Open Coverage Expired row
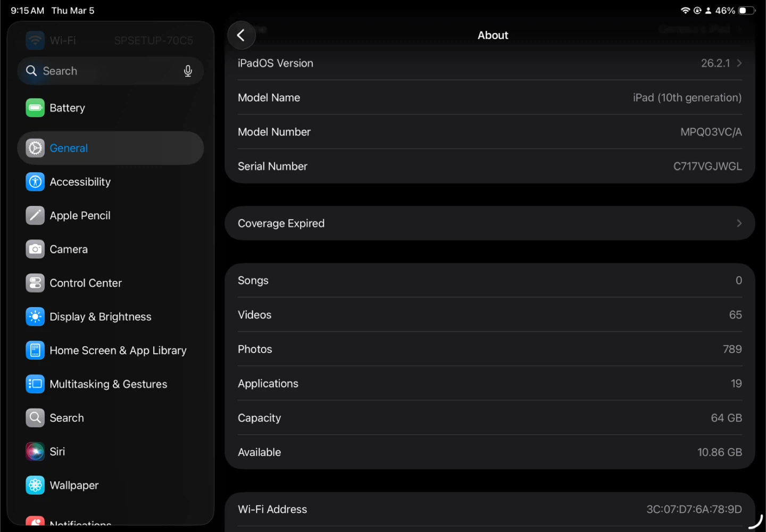766x532 pixels. (490, 223)
